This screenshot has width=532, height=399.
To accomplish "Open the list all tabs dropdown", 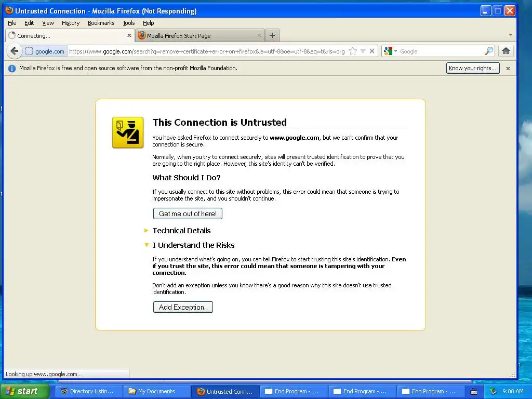I will pos(510,35).
